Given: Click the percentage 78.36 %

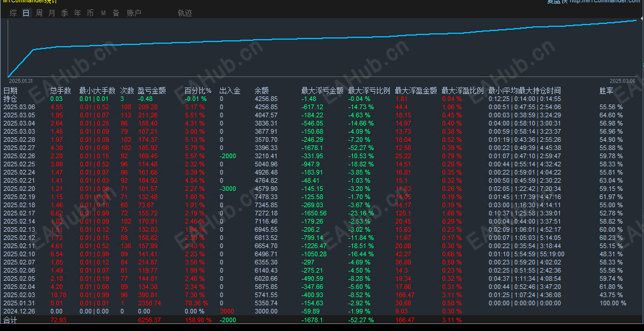Looking at the screenshot, I should point(196,303).
